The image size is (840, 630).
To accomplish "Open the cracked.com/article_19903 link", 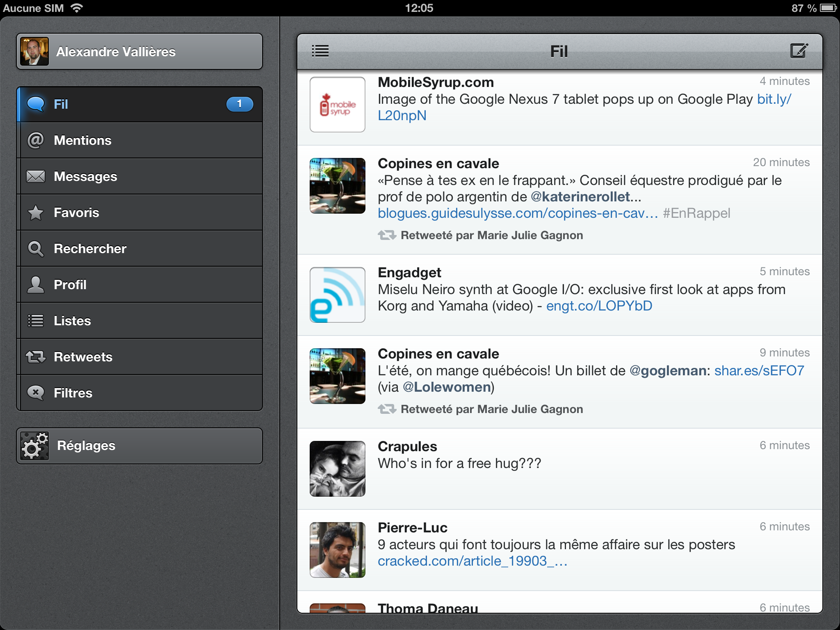I will click(472, 561).
